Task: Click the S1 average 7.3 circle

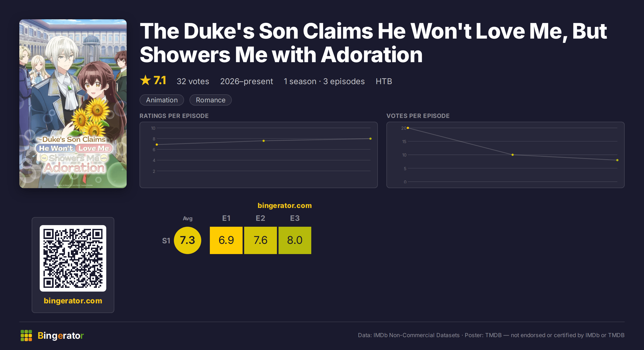Action: (188, 240)
